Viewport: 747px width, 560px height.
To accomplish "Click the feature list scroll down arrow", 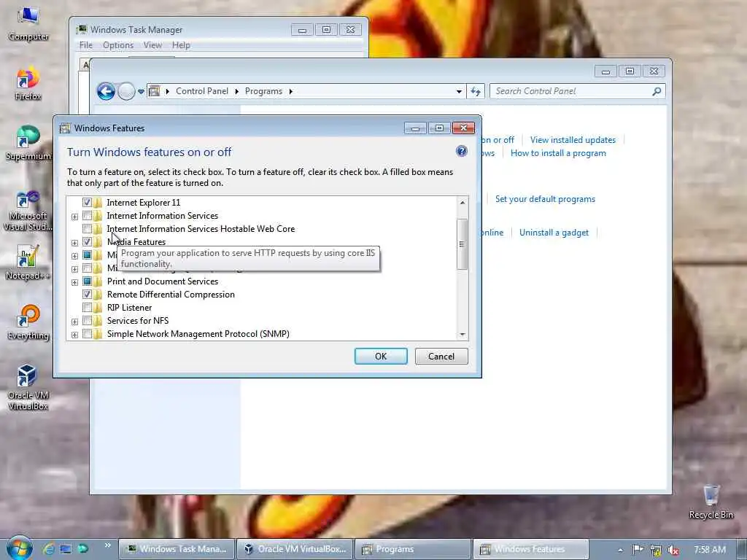I will (462, 334).
